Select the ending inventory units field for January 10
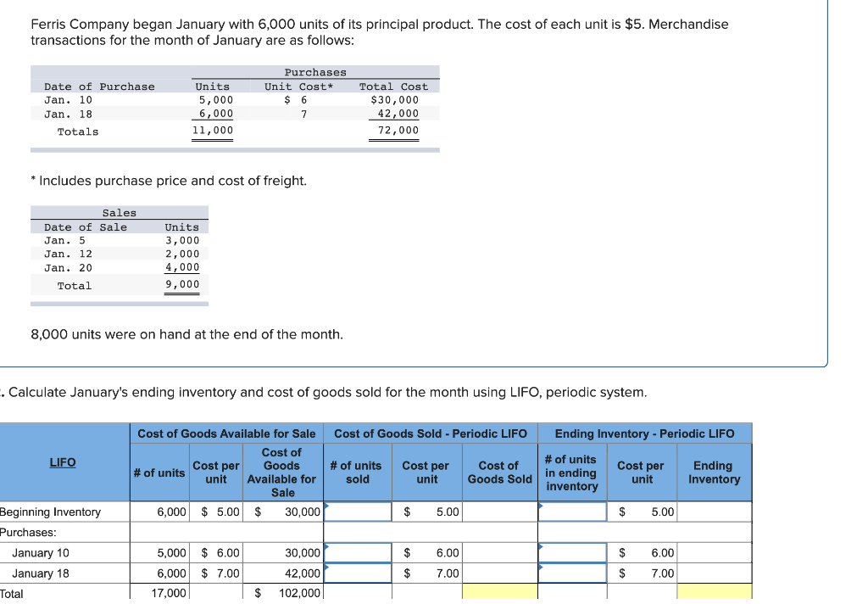868x604 pixels. point(572,552)
